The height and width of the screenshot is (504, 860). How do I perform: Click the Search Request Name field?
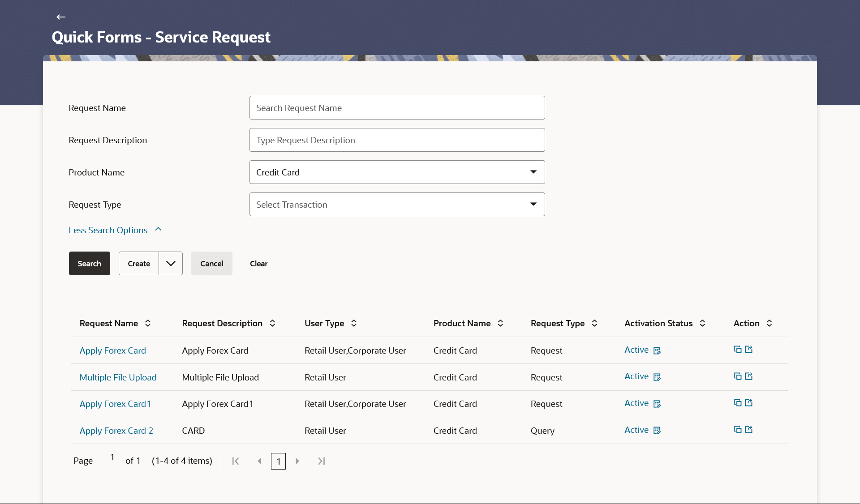[397, 108]
